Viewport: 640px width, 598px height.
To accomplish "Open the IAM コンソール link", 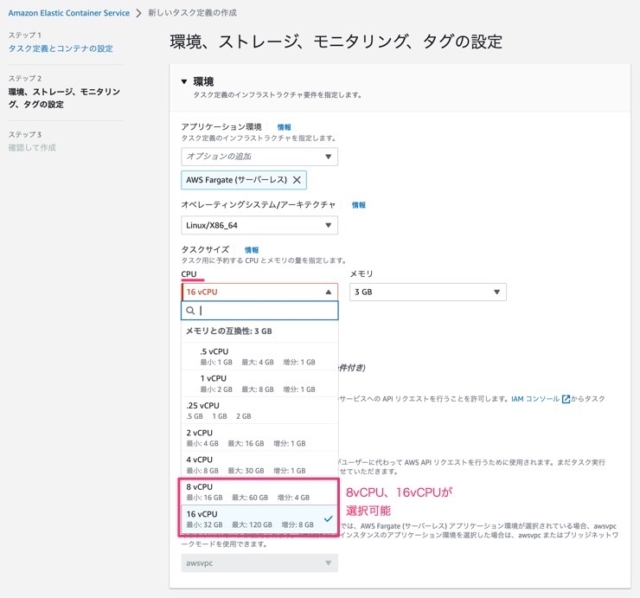I will coord(535,399).
